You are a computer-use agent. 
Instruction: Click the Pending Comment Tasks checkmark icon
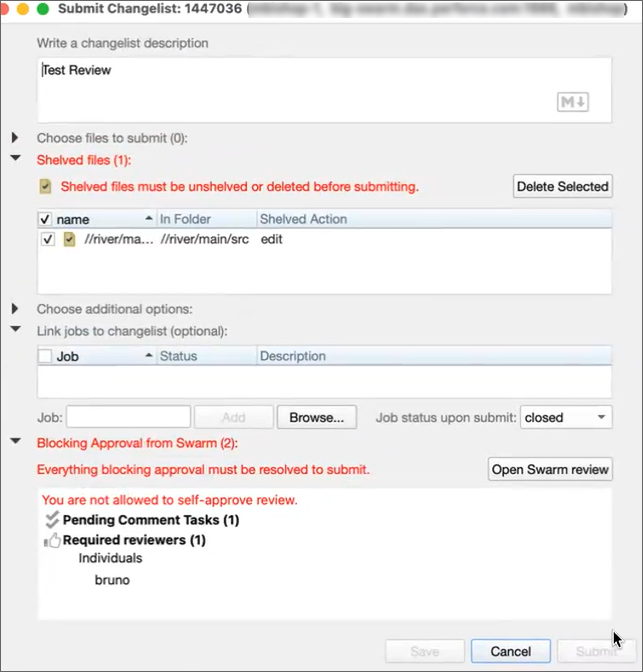pos(53,520)
